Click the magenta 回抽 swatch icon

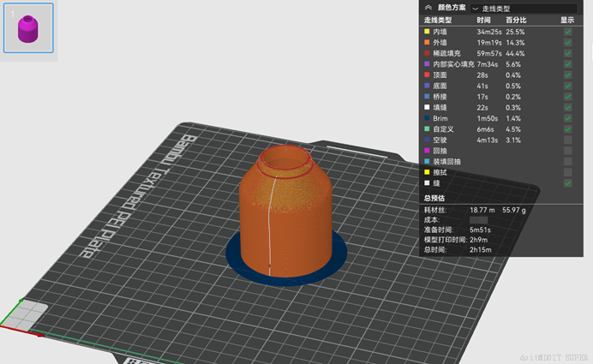427,151
